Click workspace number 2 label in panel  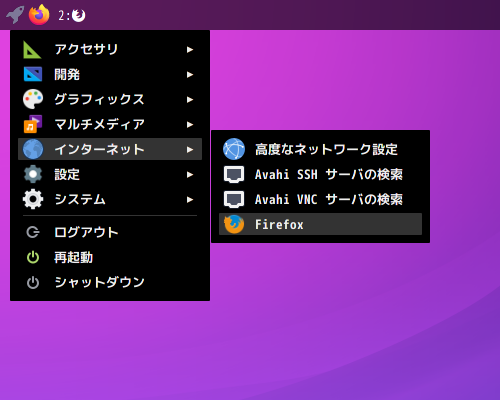click(64, 15)
